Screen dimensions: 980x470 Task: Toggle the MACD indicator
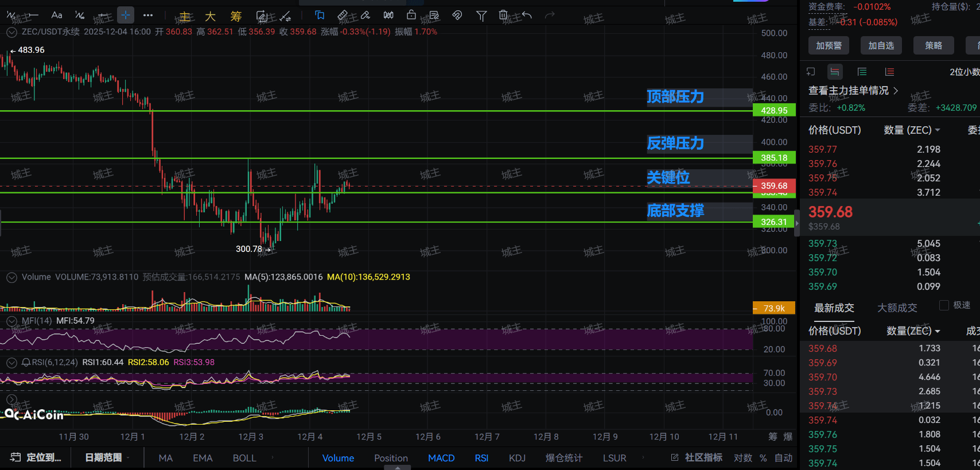tap(441, 458)
